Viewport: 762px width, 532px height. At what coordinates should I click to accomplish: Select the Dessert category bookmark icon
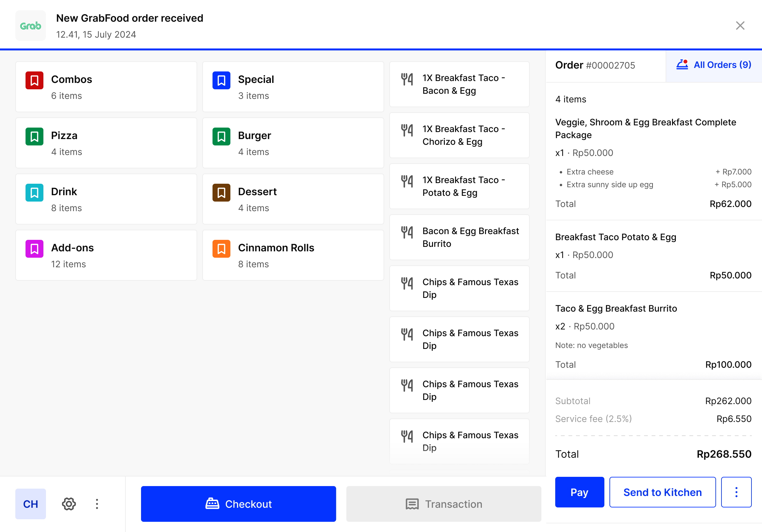pos(221,192)
